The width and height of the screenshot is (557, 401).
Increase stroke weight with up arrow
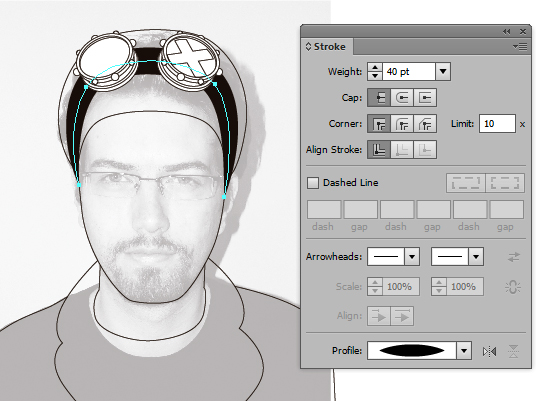point(375,67)
